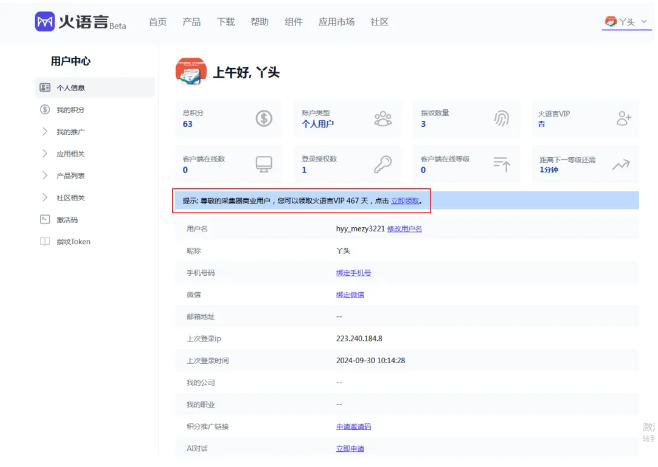Image resolution: width=658 pixels, height=467 pixels.
Task: Click the monitor icon on 客户端在线数 card
Action: (x=264, y=164)
